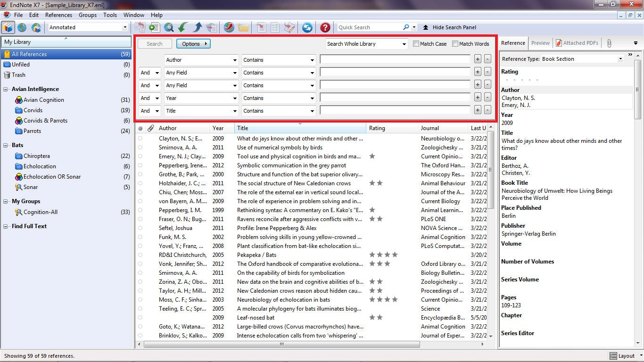Switch to the Attached PDFs tab
Screen dimensions: 644x362
[577, 43]
